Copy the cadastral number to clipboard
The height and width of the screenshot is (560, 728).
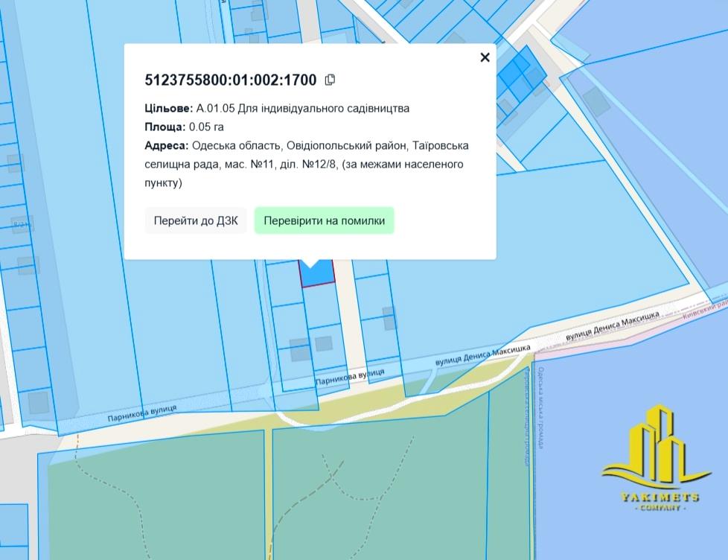(331, 80)
